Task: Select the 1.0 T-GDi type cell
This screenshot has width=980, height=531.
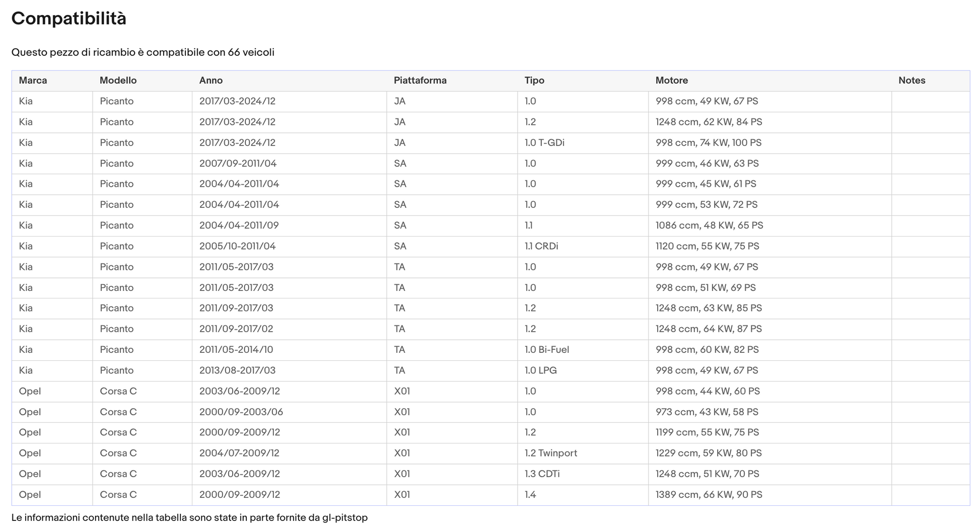Action: (x=583, y=143)
